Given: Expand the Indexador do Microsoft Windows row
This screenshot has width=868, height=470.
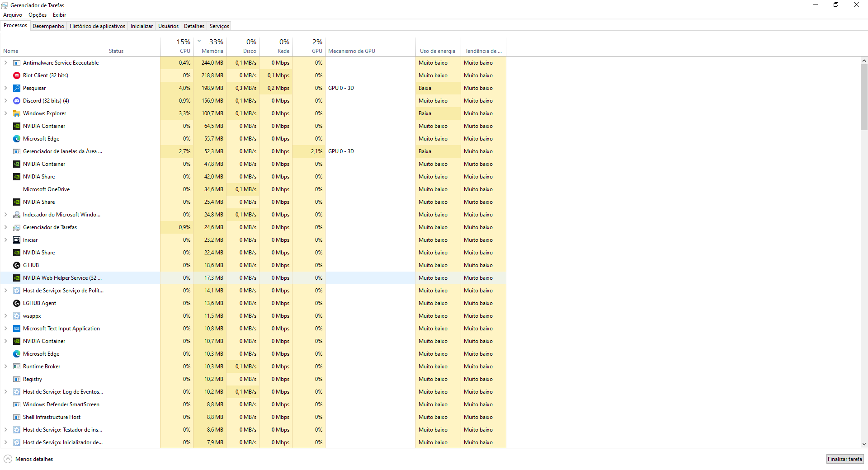Looking at the screenshot, I should tap(5, 215).
